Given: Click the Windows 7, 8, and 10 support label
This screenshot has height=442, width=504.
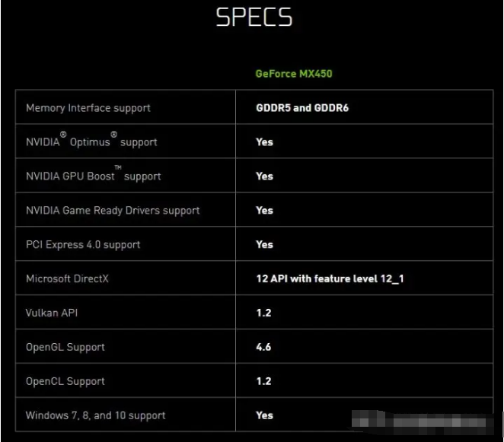Looking at the screenshot, I should point(95,415).
